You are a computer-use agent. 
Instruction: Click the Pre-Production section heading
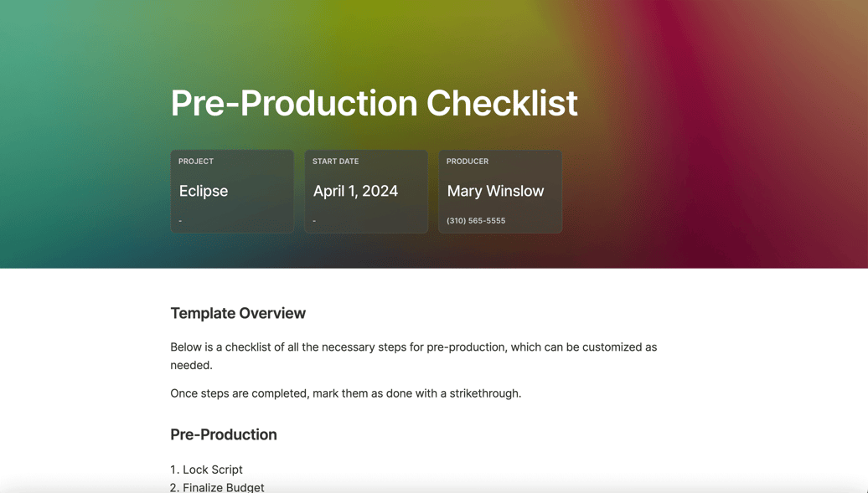tap(224, 434)
